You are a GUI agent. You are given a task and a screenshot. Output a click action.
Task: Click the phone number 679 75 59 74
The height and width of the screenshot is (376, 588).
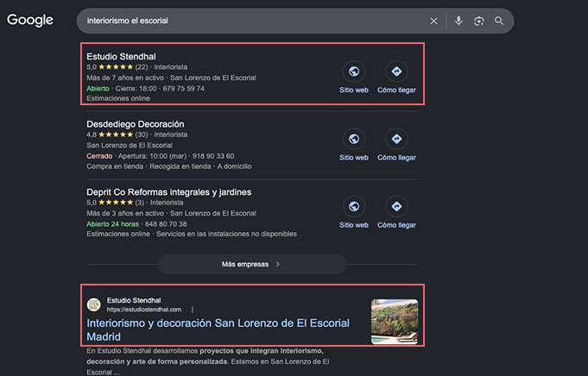pyautogui.click(x=184, y=89)
